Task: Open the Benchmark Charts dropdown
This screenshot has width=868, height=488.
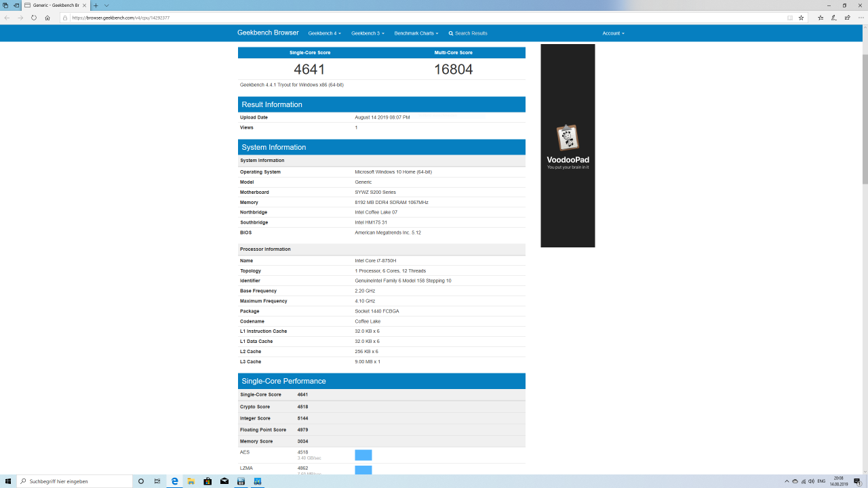Action: [416, 33]
